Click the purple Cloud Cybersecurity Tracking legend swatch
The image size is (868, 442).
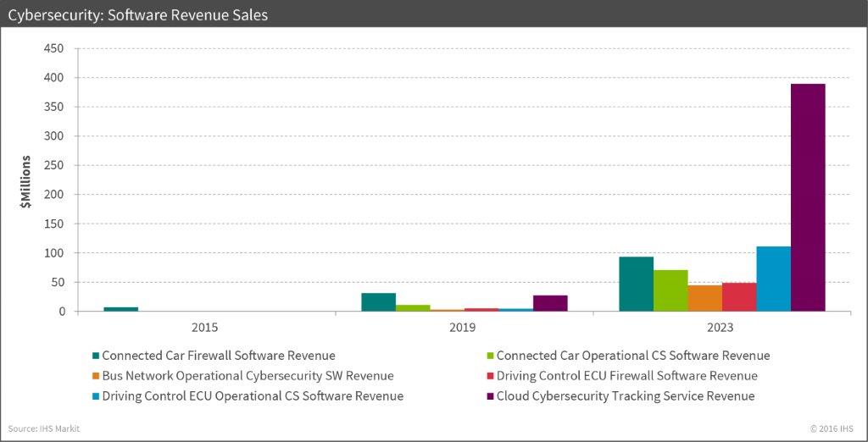[x=489, y=396]
